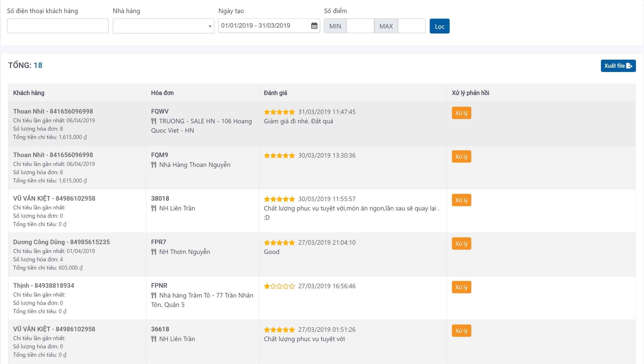Click the restaurant icon beside Nhà hàng Trâm Tô
Image resolution: width=644 pixels, height=364 pixels.
coord(154,296)
